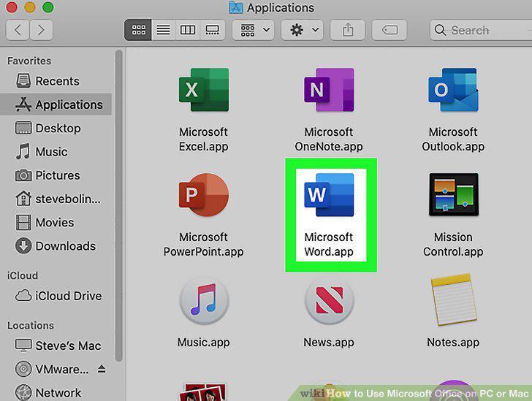
Task: Select Mission Control app icon
Action: 454,194
